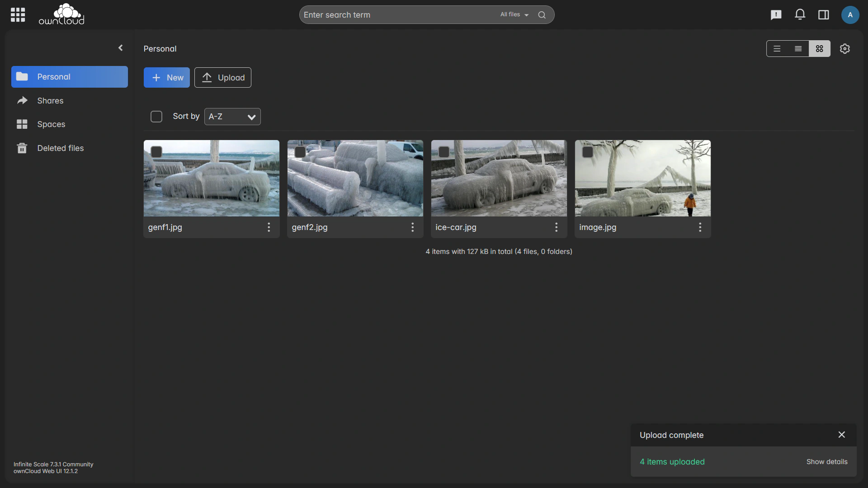Go to Deleted files section
The height and width of the screenshot is (488, 868).
[x=60, y=148]
